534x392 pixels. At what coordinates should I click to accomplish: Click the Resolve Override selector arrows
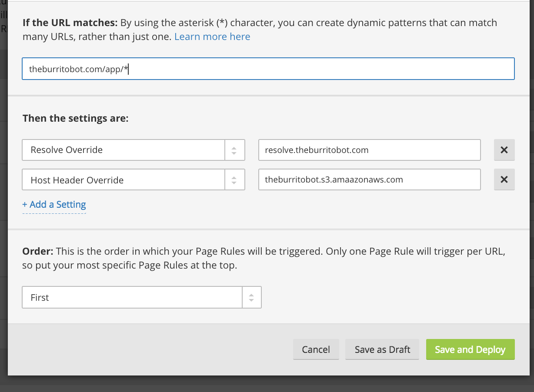coord(234,150)
